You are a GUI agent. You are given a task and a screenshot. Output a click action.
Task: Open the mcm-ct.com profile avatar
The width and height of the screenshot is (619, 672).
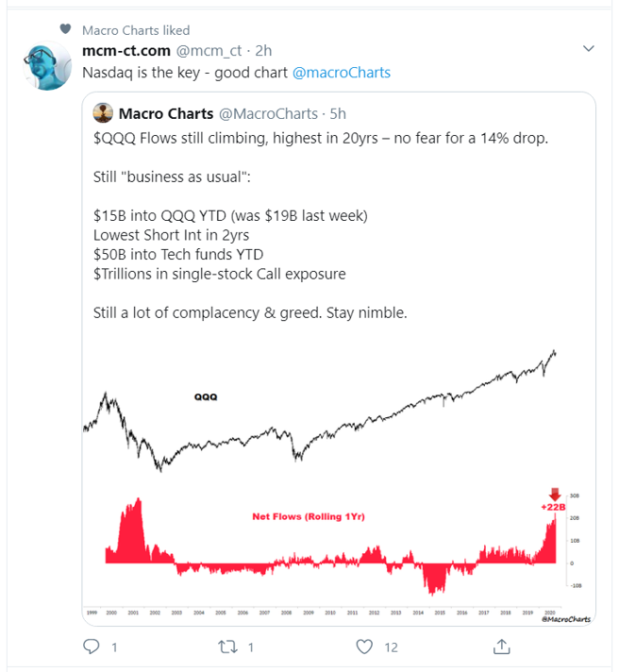click(45, 64)
